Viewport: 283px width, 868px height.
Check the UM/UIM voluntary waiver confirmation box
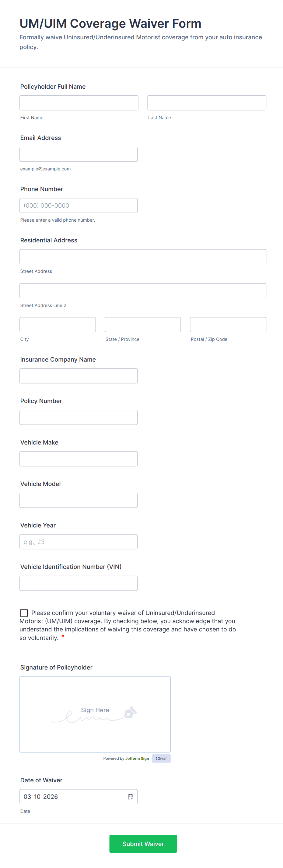pos(24,613)
